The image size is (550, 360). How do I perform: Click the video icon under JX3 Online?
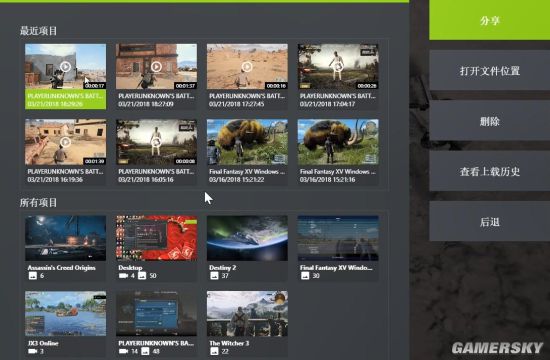coord(32,351)
